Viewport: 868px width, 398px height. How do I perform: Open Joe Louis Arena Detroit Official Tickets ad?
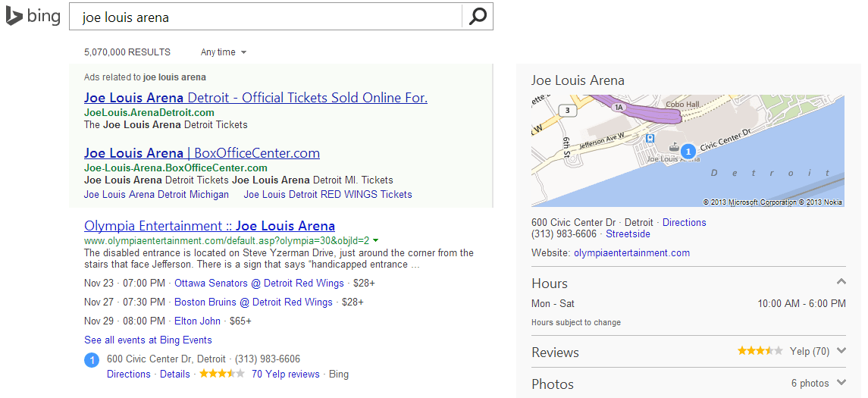click(x=255, y=98)
